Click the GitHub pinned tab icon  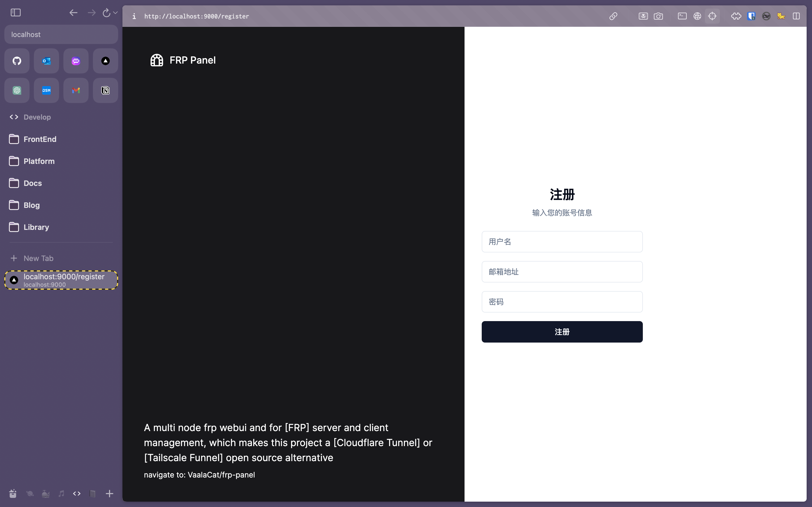click(x=17, y=61)
